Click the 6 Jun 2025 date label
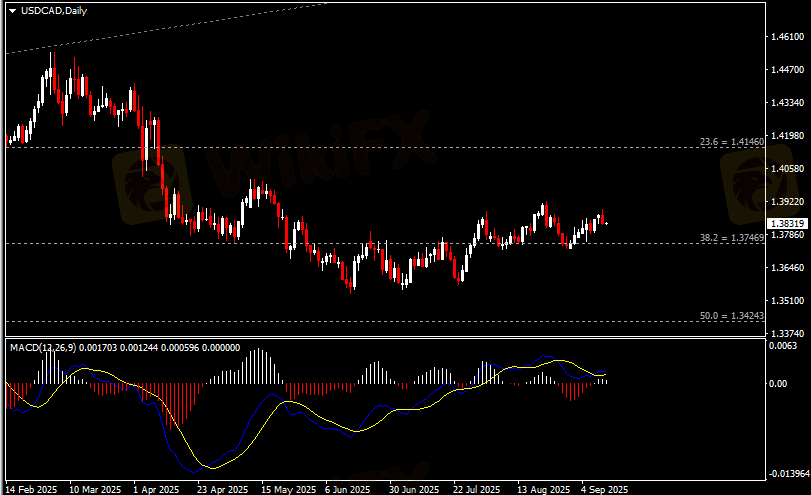The image size is (811, 495). point(347,489)
